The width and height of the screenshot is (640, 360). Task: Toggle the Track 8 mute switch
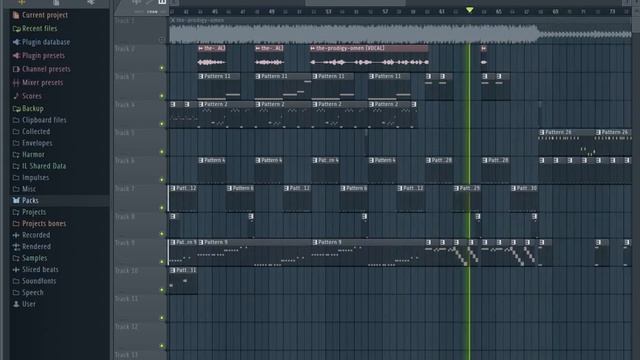(162, 234)
